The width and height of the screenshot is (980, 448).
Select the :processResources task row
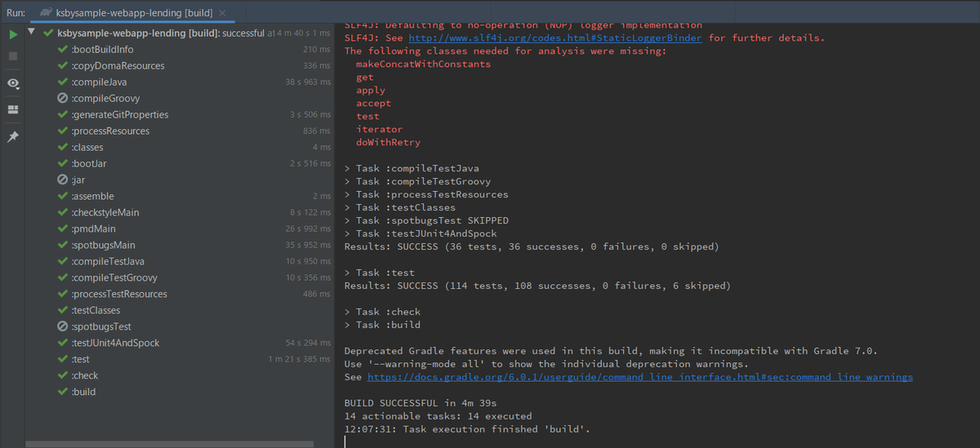180,131
